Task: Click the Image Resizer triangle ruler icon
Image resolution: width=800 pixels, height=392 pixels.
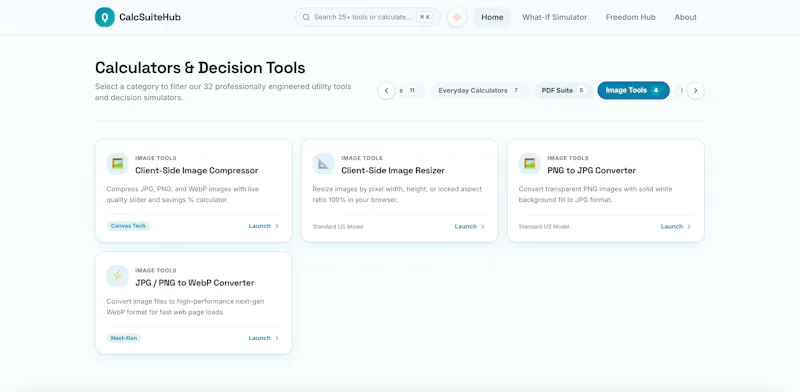Action: point(323,164)
